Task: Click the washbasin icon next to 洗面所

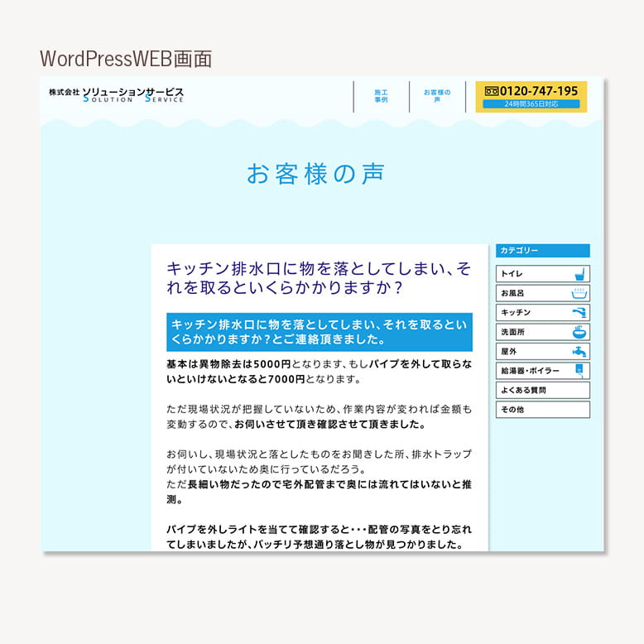Action: click(x=580, y=332)
